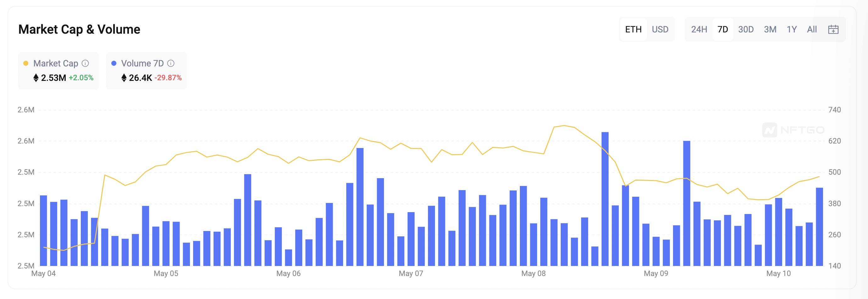
Task: Click the tall volume bar after May 09
Action: (x=687, y=203)
